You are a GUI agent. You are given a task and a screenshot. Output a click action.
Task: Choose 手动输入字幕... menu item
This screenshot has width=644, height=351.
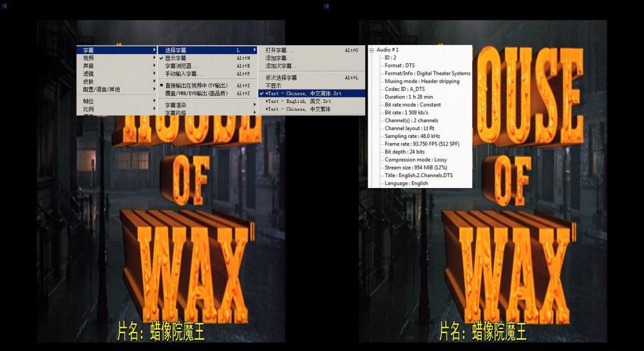208,73
